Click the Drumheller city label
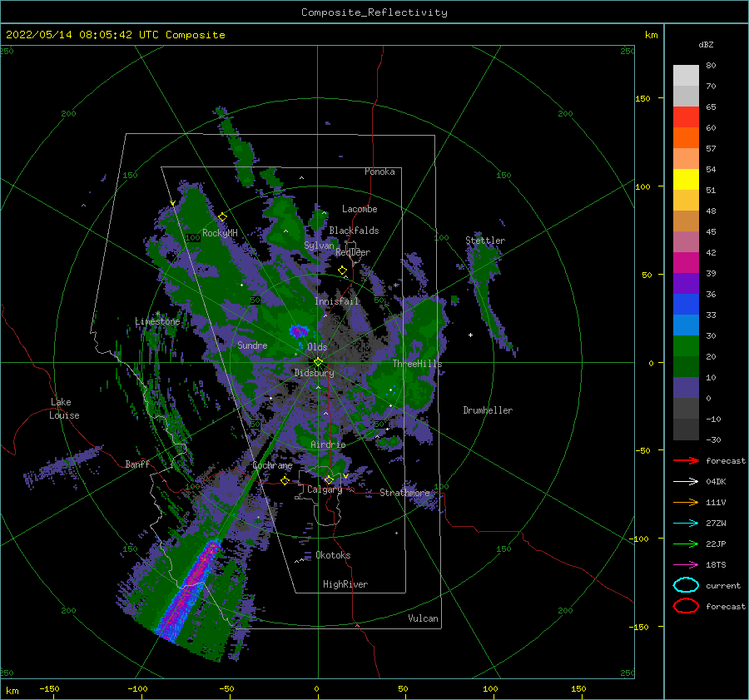The height and width of the screenshot is (700, 749). pos(488,410)
